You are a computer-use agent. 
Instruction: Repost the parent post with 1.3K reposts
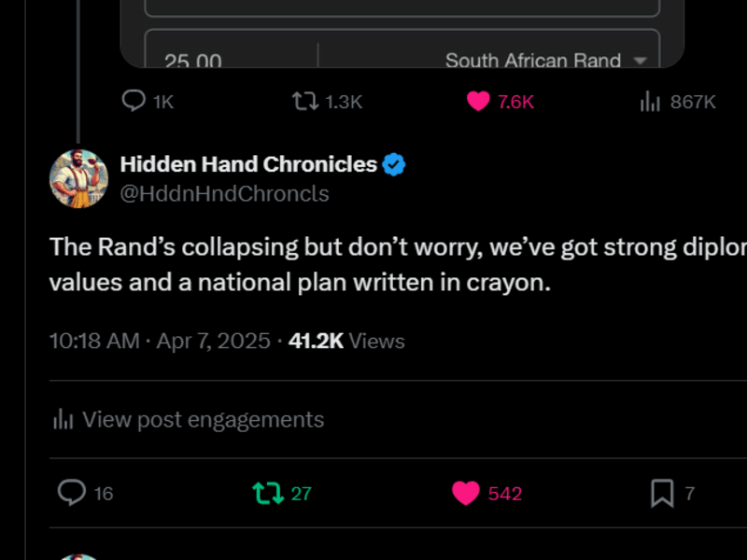(x=327, y=102)
